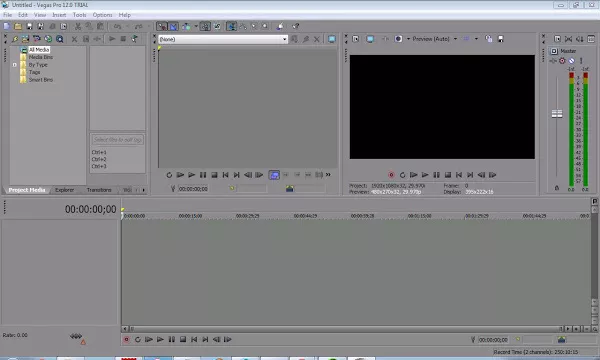Open a project with the folder icon
The width and height of the screenshot is (600, 360).
click(18, 26)
